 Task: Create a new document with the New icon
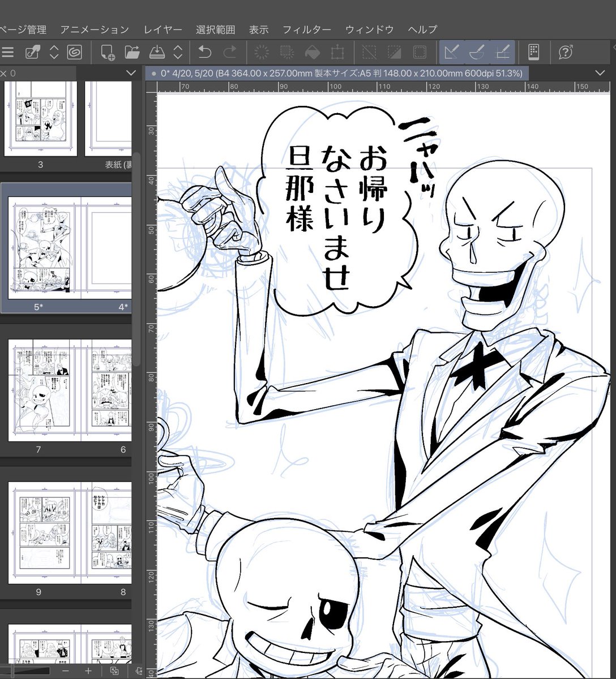tap(108, 53)
